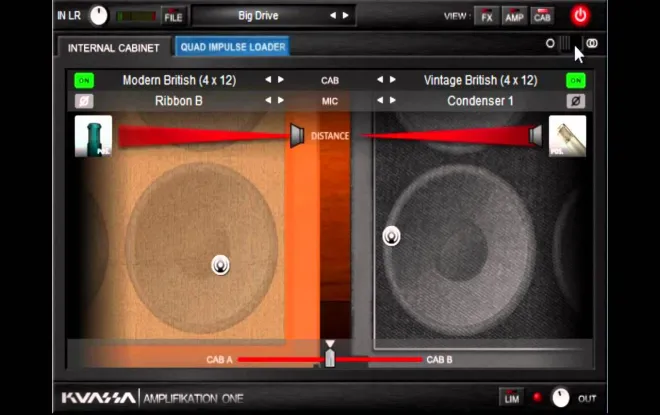The height and width of the screenshot is (415, 660).
Task: Click the CAB B label
Action: [439, 360]
